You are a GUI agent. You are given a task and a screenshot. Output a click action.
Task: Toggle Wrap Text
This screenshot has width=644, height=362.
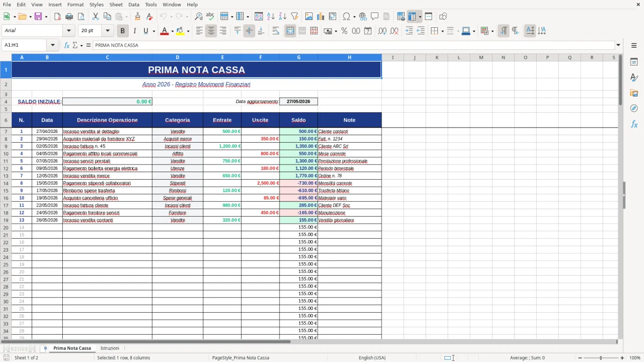[276, 31]
